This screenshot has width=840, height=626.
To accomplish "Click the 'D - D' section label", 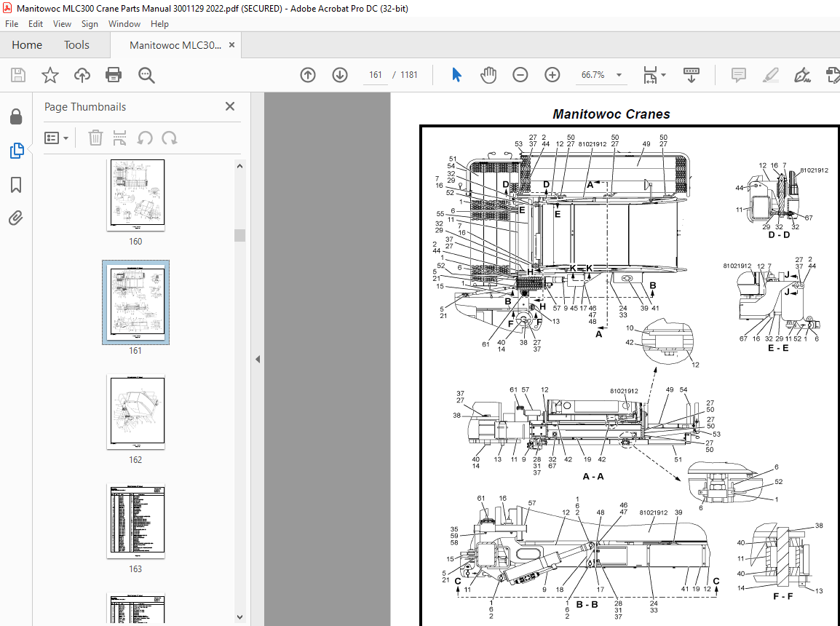I will click(778, 234).
